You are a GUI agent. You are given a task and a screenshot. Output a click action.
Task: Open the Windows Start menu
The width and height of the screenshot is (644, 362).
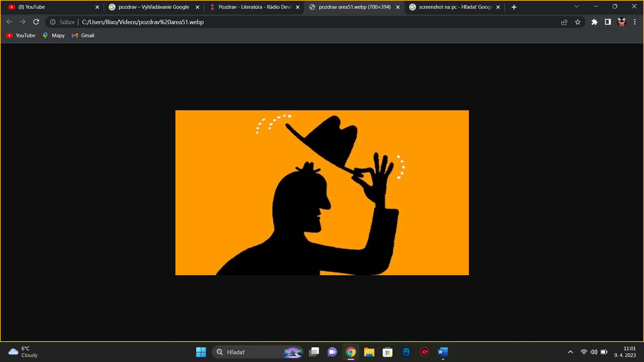click(201, 352)
